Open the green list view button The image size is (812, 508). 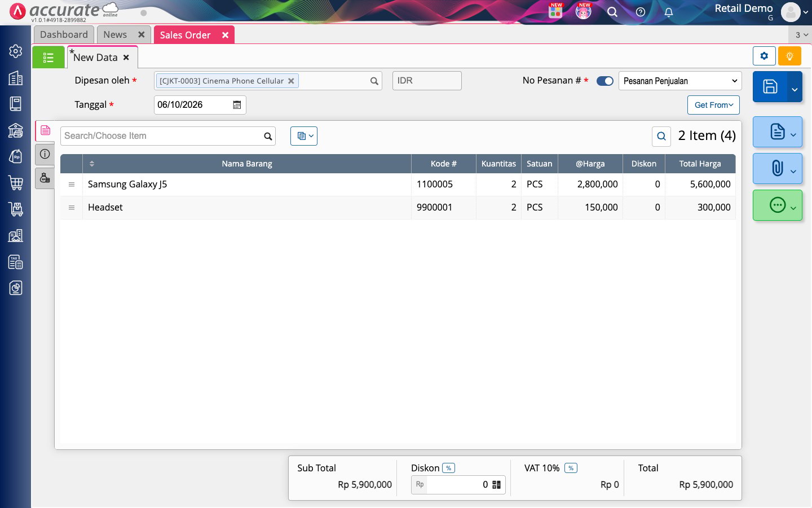48,58
